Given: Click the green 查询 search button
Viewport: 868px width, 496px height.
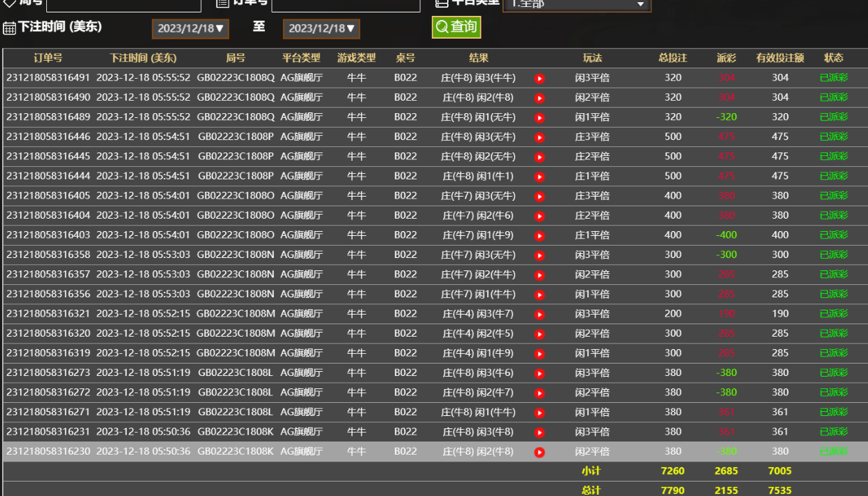Looking at the screenshot, I should coord(456,27).
